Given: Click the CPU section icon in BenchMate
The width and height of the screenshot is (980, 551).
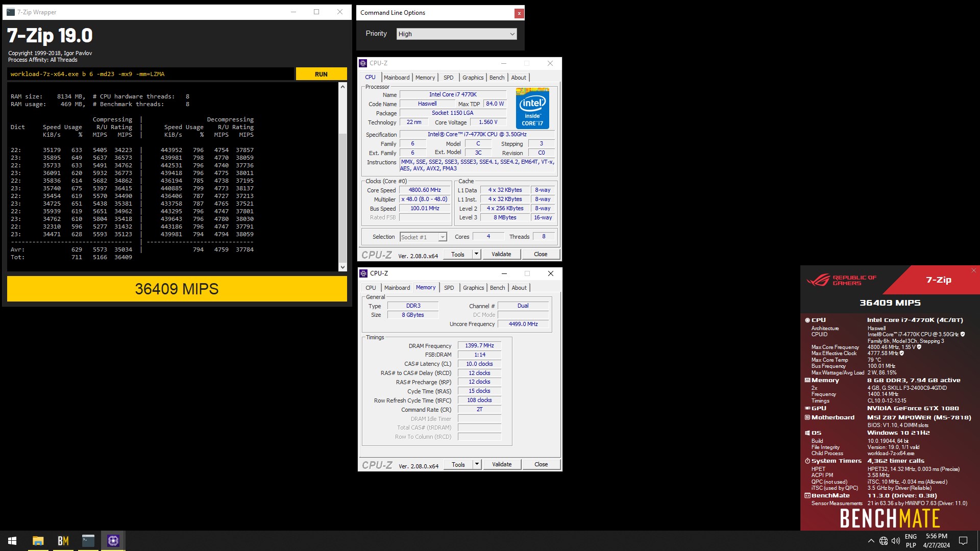Looking at the screenshot, I should (x=807, y=320).
